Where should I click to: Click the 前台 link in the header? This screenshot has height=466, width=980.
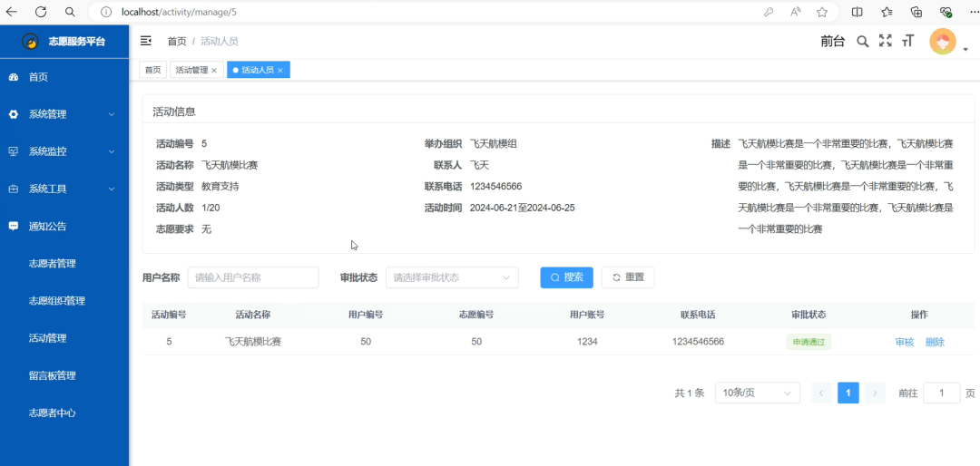point(832,41)
